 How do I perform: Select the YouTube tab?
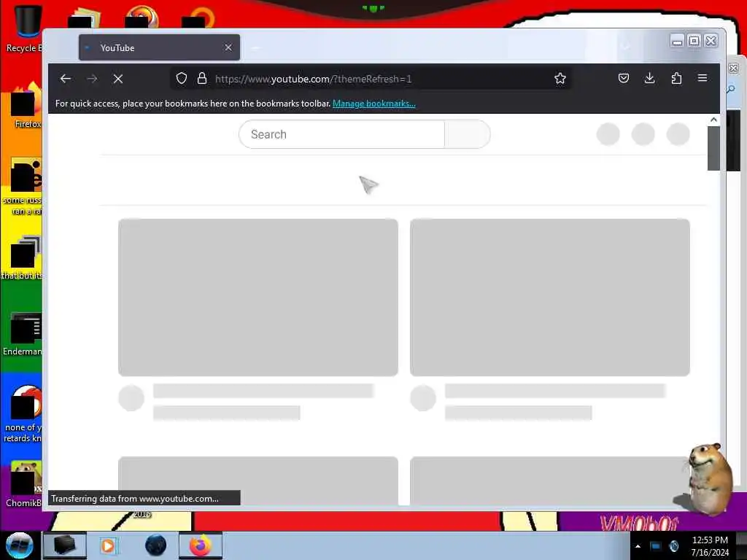coord(159,47)
